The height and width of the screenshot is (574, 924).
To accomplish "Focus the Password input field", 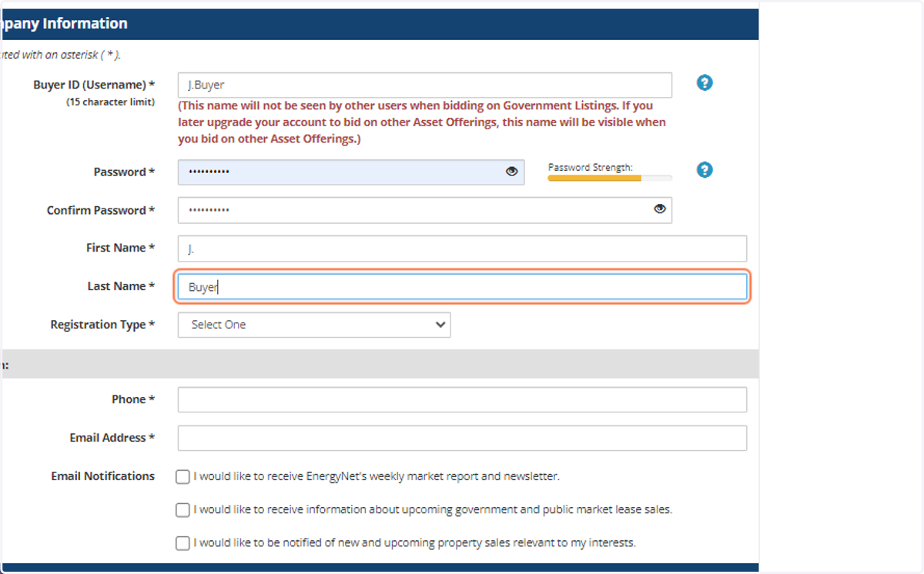I will point(351,172).
